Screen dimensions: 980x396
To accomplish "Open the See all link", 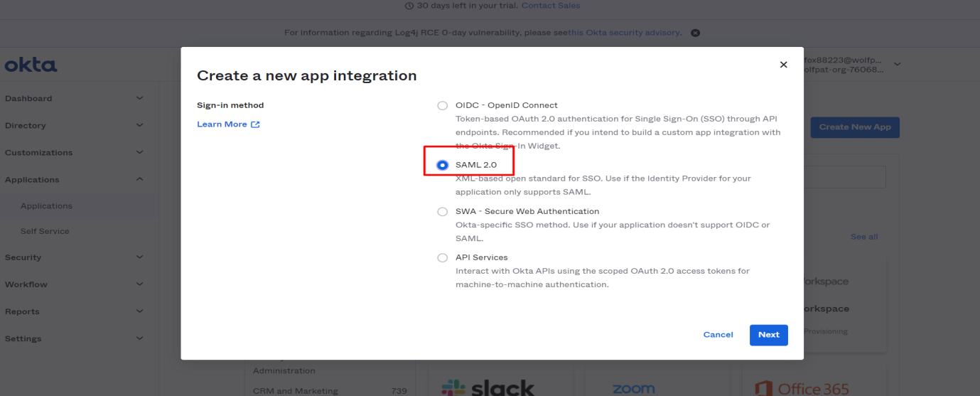I will 864,237.
